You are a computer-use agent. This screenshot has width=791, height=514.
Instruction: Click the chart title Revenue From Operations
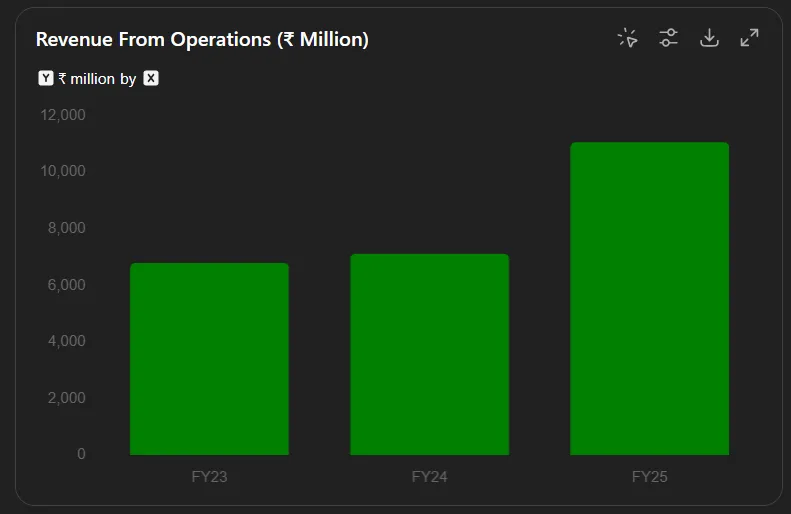point(202,40)
